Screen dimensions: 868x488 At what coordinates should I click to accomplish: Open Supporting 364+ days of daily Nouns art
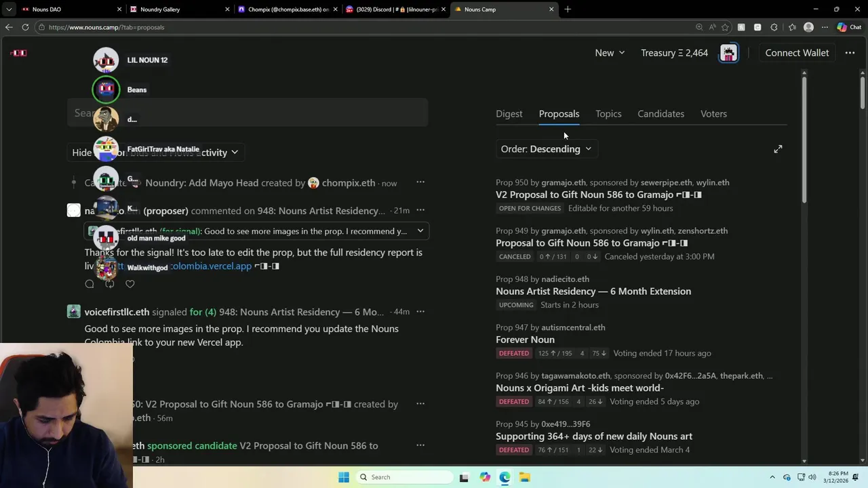coord(594,436)
